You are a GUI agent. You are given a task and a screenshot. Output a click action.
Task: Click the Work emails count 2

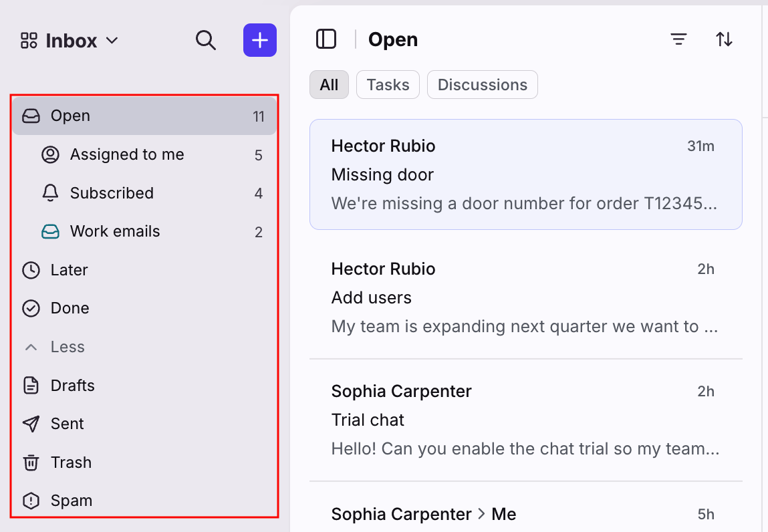coord(259,232)
